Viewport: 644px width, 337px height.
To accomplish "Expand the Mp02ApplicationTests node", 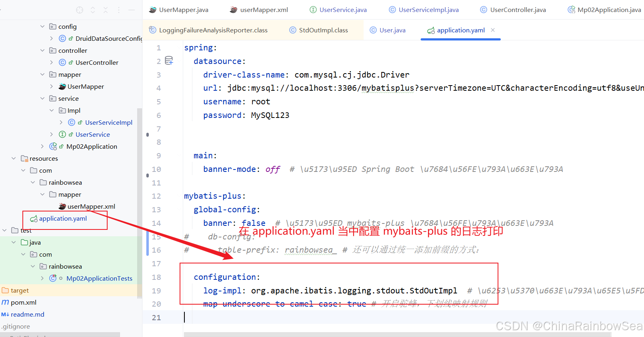I will [42, 278].
